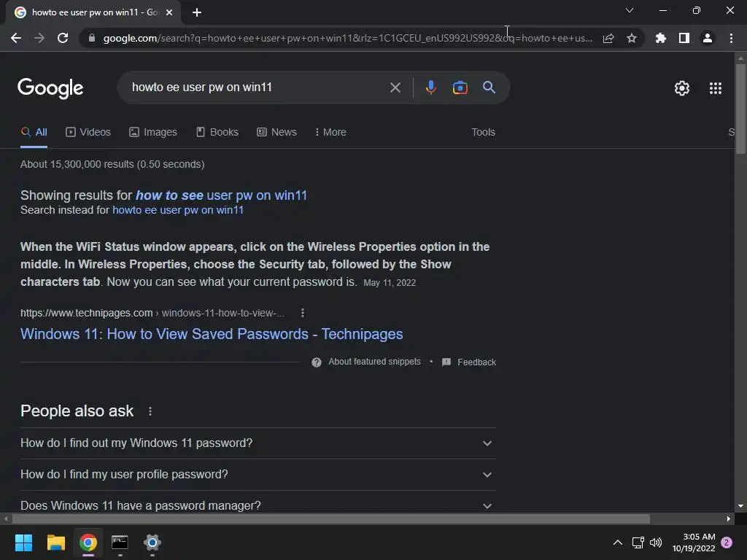Screen dimensions: 747x560
Task: Search by image with camera icon
Action: [460, 87]
